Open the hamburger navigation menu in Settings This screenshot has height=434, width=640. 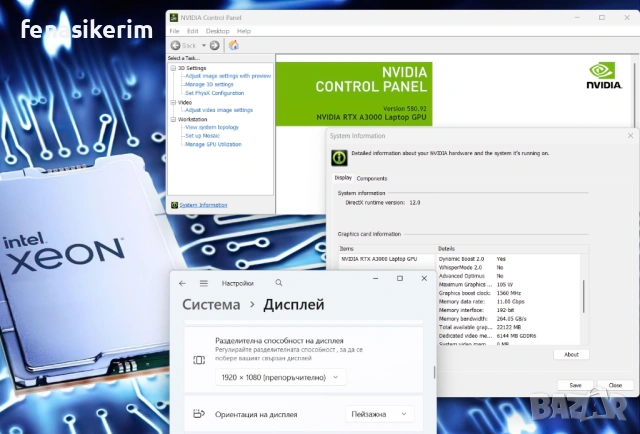coord(204,283)
